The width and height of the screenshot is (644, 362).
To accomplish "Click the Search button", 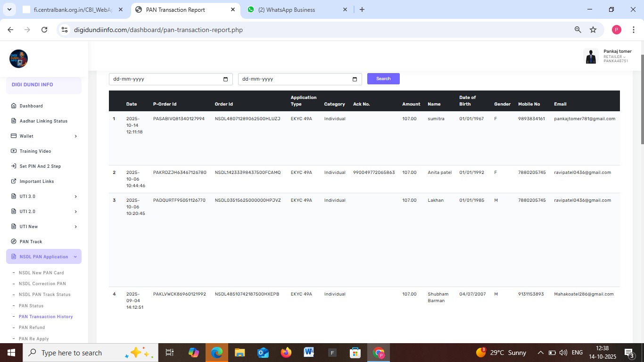I will (x=383, y=79).
